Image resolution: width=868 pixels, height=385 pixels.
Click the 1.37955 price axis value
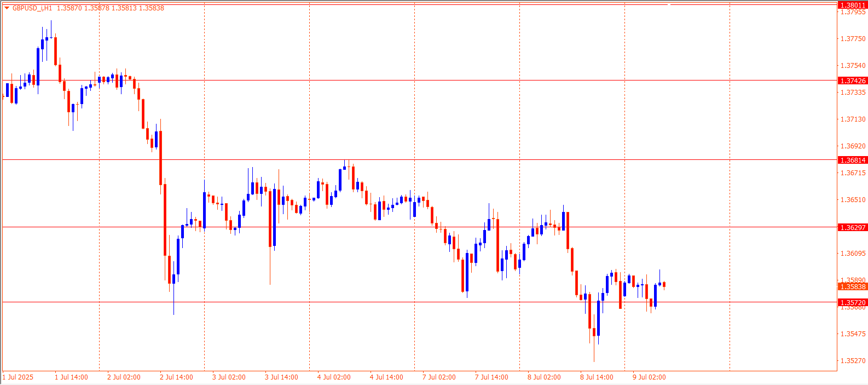853,12
